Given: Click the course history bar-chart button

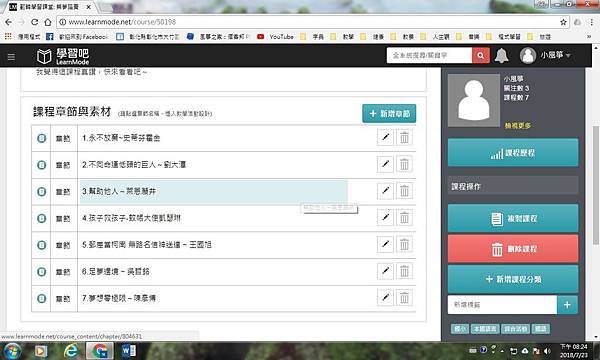Looking at the screenshot, I should click(513, 153).
